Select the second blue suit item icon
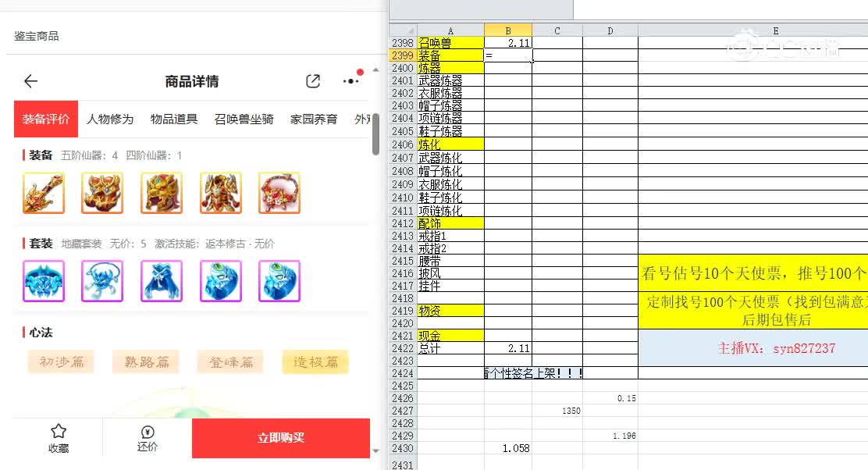868x470 pixels. click(102, 281)
